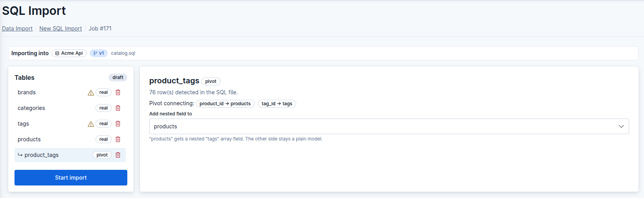Click the product_tags heading
The height and width of the screenshot is (198, 644).
tap(174, 81)
